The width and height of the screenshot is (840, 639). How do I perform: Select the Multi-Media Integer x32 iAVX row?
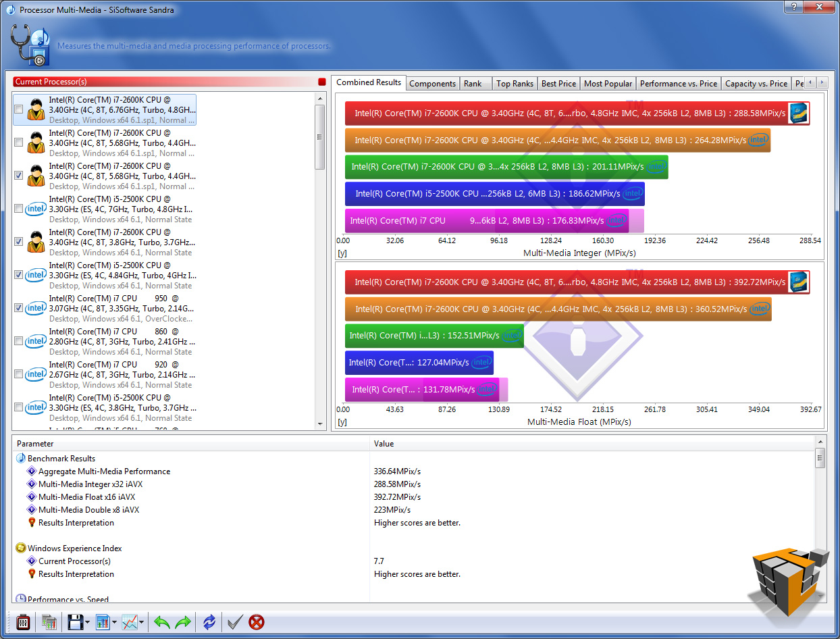point(414,484)
